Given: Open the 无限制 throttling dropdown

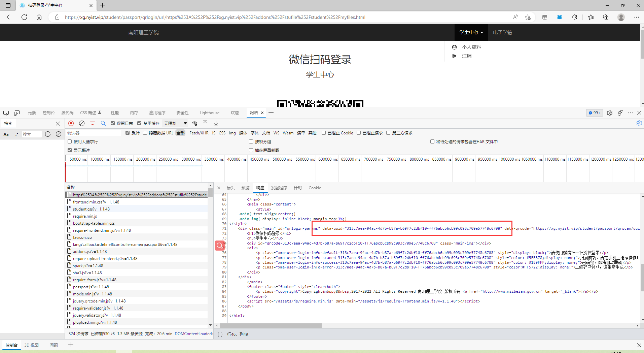Looking at the screenshot, I should (175, 123).
